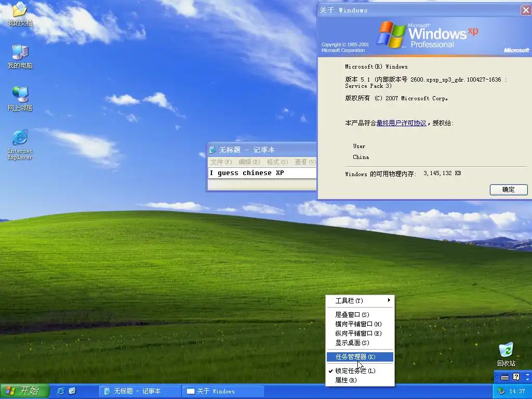Viewport: 532px width, 399px height.
Task: Switch to 无标题 - 记事本 taskbar button
Action: (140, 391)
